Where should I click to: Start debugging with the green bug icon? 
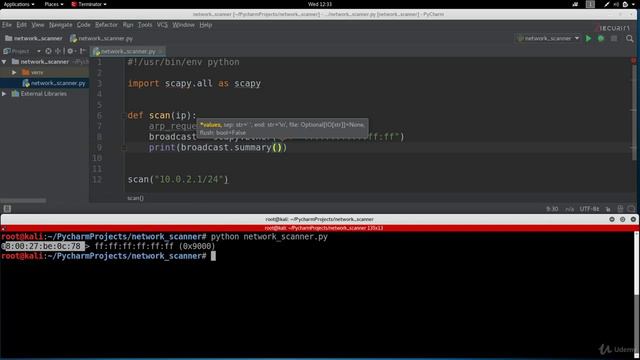pos(601,38)
